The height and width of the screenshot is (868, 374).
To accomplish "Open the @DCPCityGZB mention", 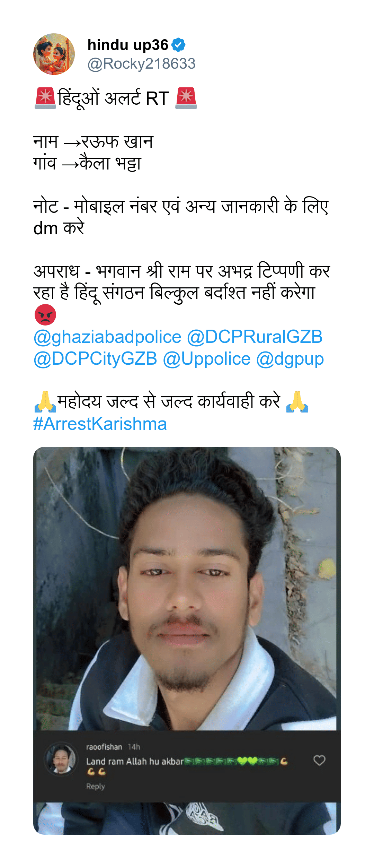I will 95,359.
